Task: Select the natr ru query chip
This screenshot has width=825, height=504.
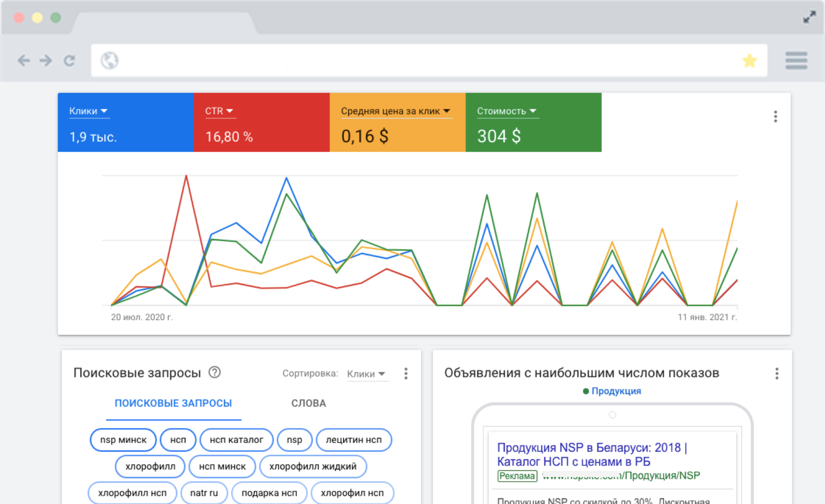Action: point(204,493)
